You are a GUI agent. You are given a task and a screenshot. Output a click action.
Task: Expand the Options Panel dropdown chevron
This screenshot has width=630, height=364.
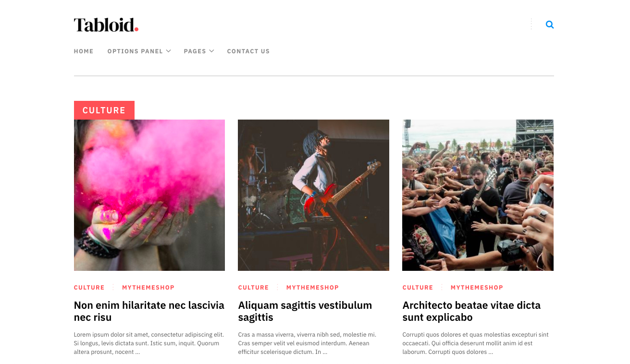[x=168, y=51]
